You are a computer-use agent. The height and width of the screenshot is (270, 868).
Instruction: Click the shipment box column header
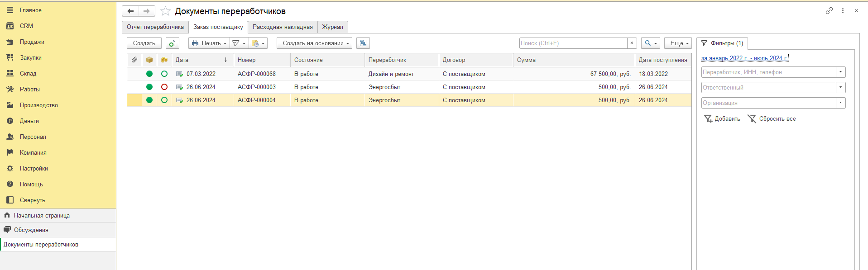(x=149, y=60)
